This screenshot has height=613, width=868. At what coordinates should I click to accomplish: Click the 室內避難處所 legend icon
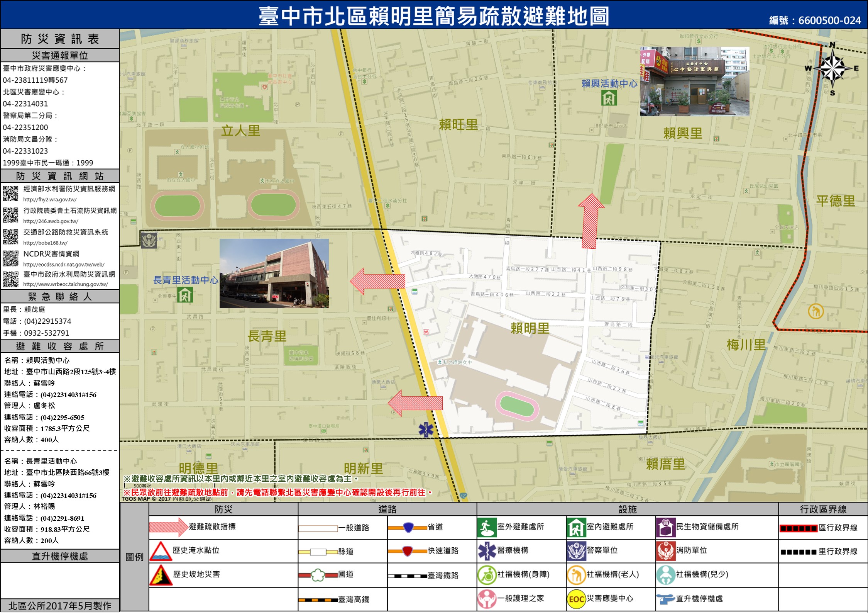tap(576, 527)
